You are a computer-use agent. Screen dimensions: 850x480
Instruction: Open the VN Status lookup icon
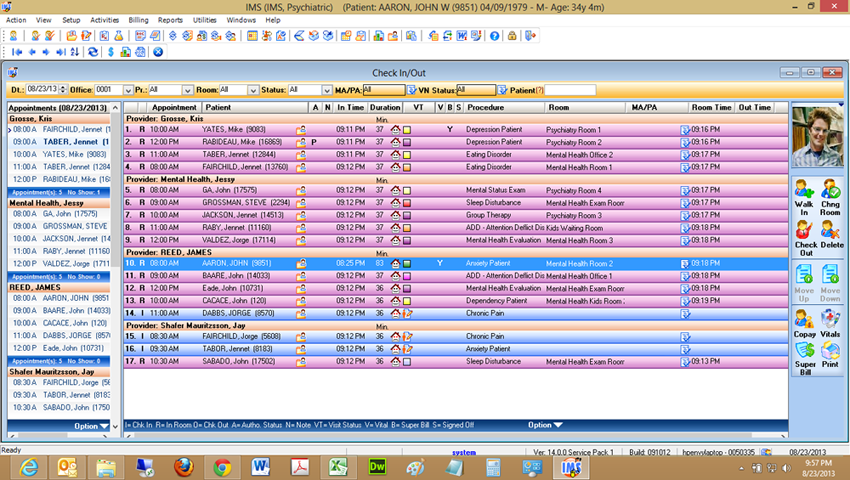tap(502, 90)
